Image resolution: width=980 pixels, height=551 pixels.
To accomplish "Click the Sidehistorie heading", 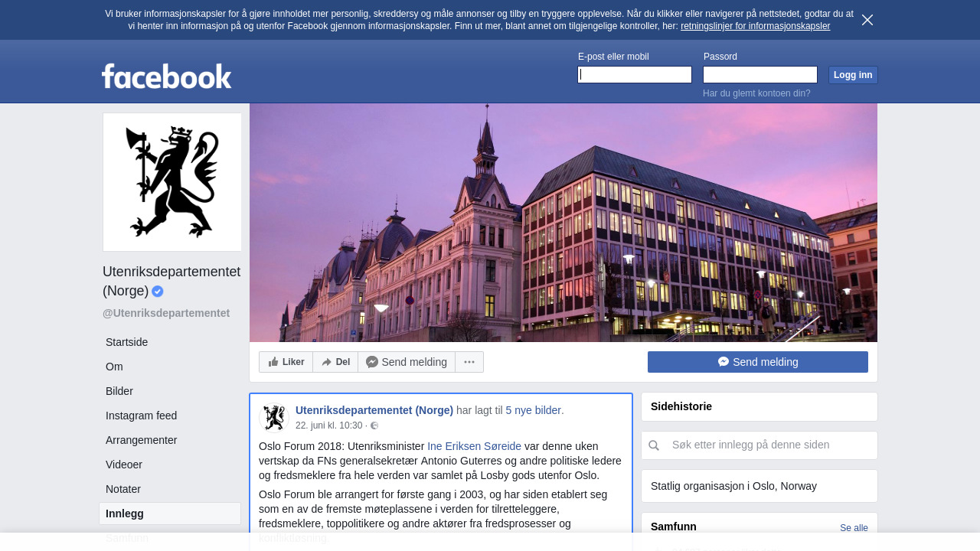I will [681, 406].
